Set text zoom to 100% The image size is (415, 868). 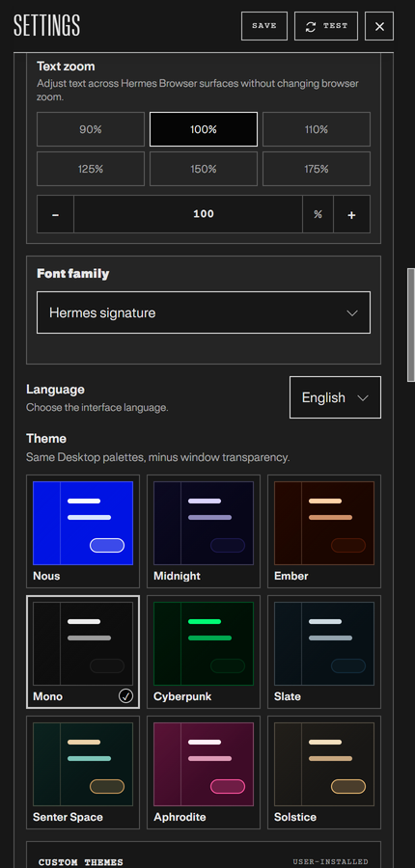pos(204,129)
